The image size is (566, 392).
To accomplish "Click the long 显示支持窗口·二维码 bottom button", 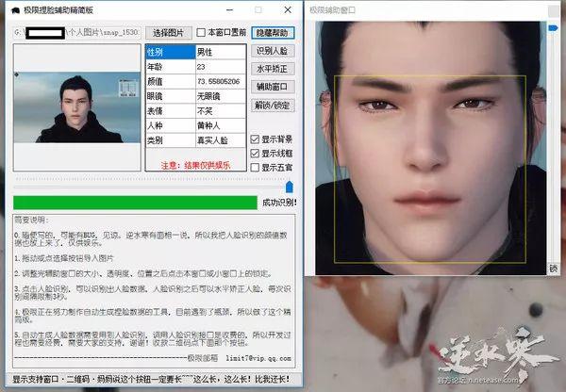I will 152,379.
